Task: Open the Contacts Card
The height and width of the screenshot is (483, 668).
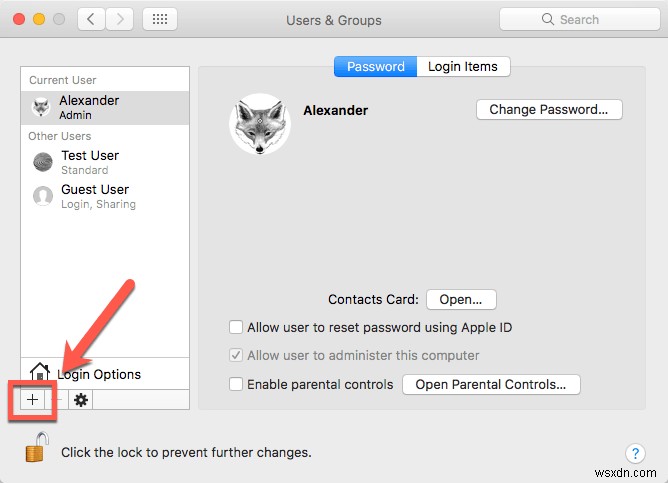Action: pyautogui.click(x=461, y=299)
